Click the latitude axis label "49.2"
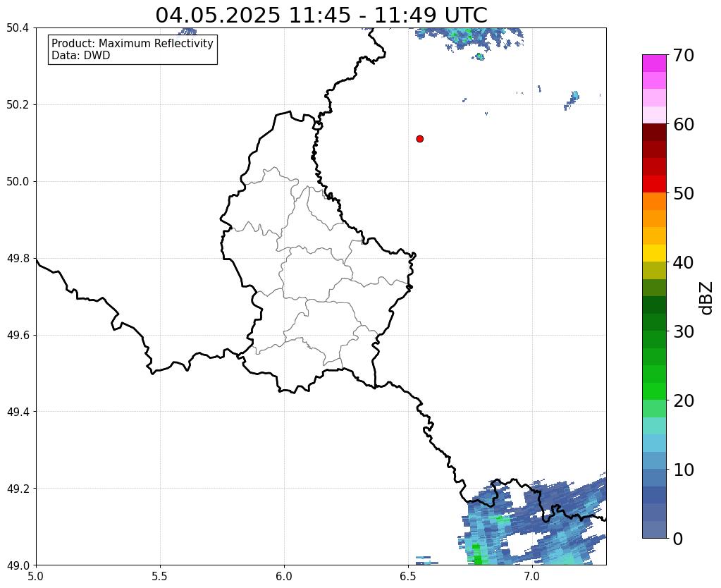Viewport: 721px width, 588px height. (x=18, y=489)
